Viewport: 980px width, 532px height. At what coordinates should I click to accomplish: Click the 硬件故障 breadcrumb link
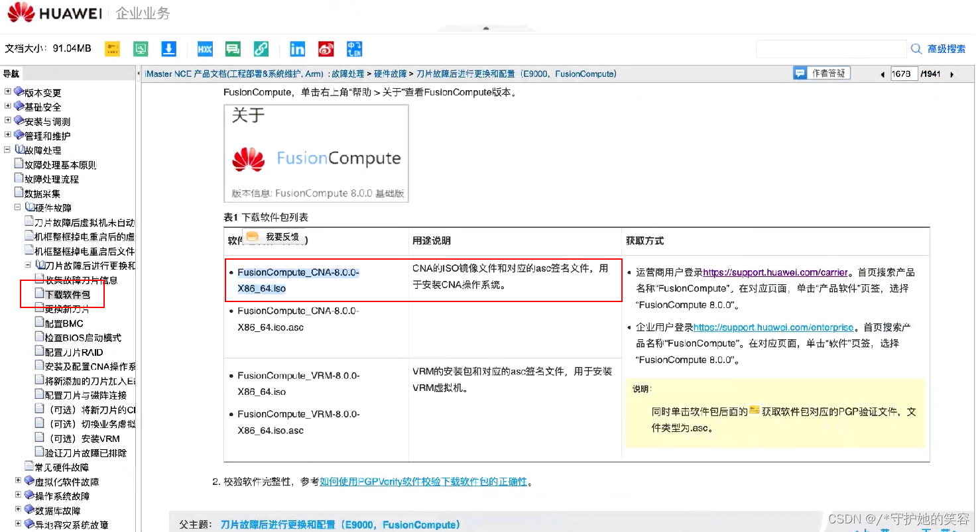point(391,74)
